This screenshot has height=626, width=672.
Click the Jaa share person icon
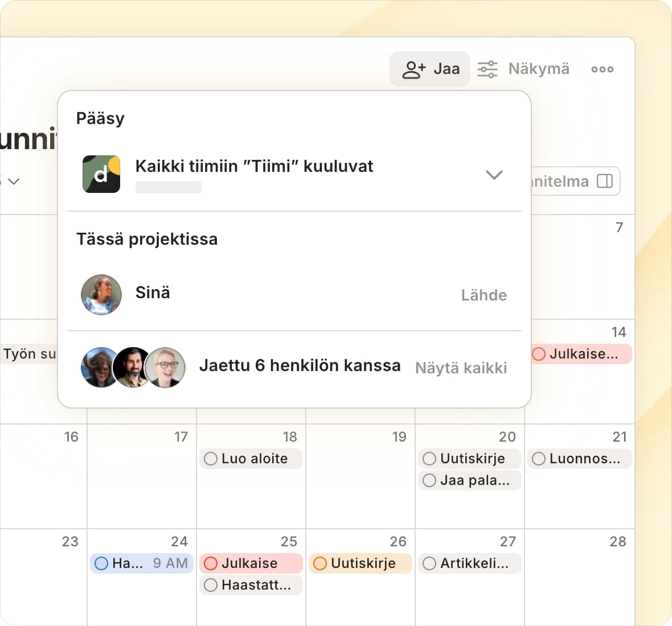413,69
